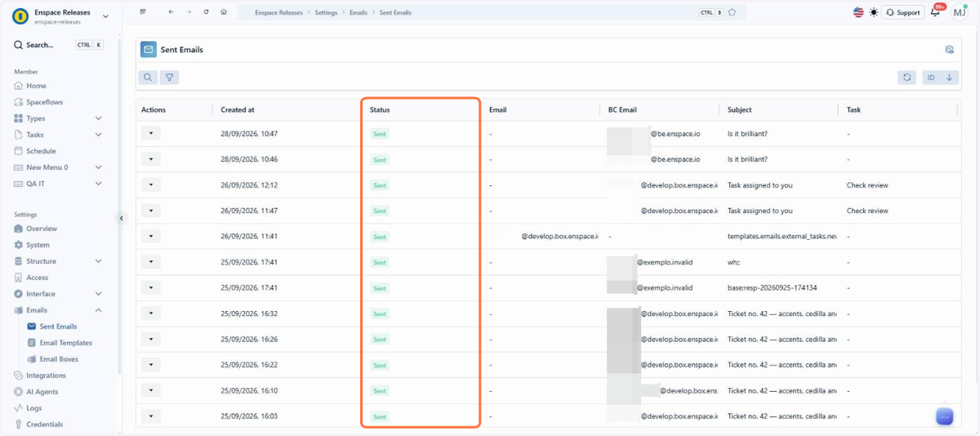Open Integrations in the sidebar
The width and height of the screenshot is (980, 436).
point(46,376)
